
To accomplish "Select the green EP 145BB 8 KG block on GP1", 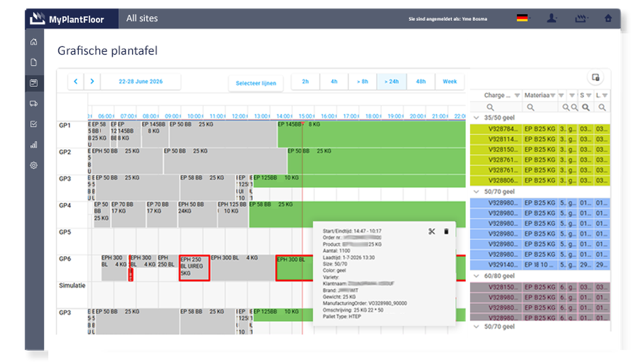I will tap(371, 134).
